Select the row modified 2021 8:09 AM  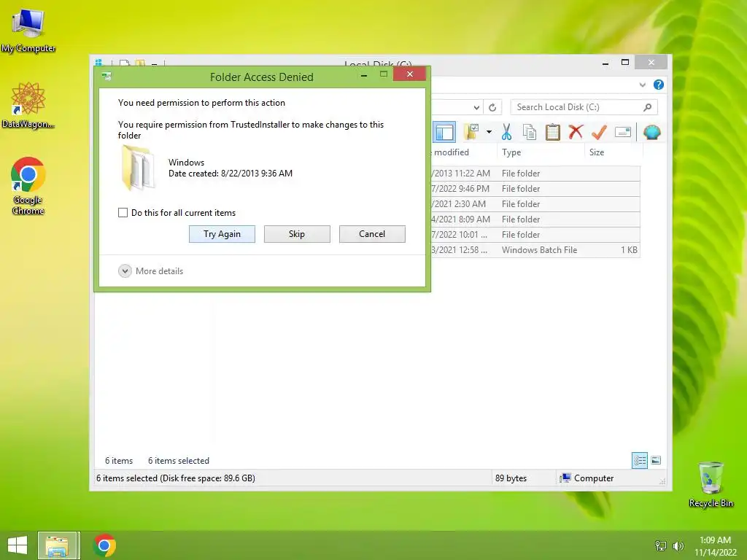pyautogui.click(x=535, y=219)
